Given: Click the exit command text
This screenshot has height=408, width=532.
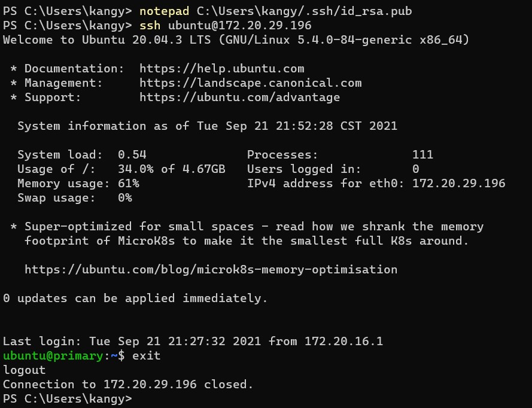Looking at the screenshot, I should pos(146,356).
